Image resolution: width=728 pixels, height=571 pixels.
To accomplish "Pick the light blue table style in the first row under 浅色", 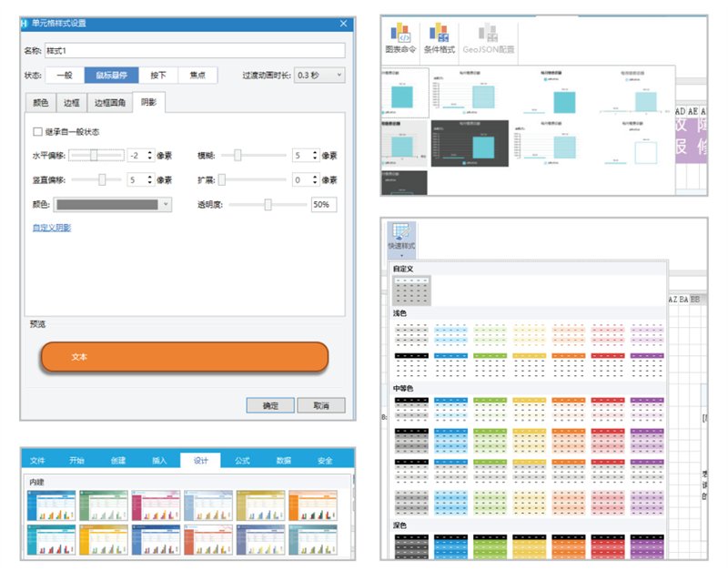I will pos(450,334).
